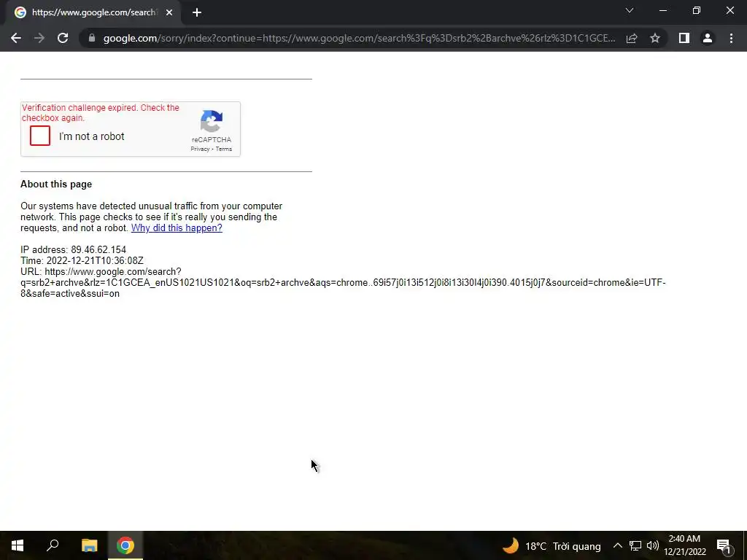Open Chrome three-dot menu
Screen dimensions: 747x560
pos(731,38)
